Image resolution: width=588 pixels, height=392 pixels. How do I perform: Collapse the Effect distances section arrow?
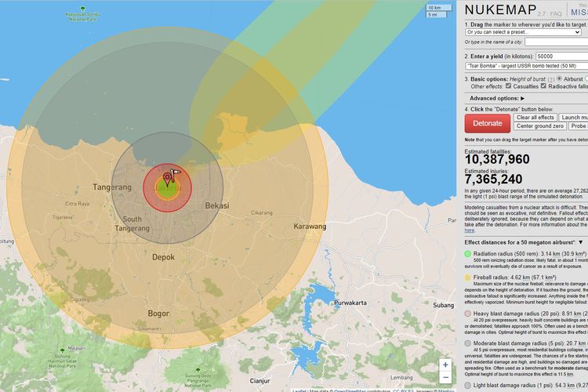(580, 243)
